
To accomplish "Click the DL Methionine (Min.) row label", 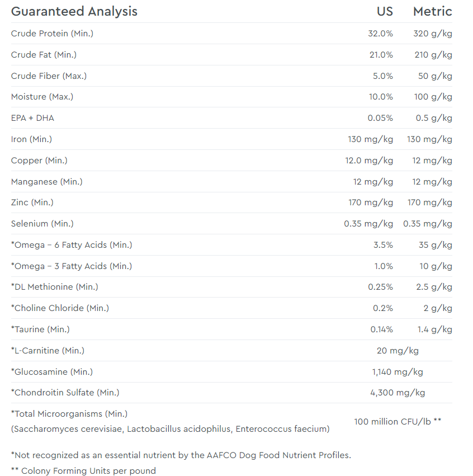I will pos(54,287).
